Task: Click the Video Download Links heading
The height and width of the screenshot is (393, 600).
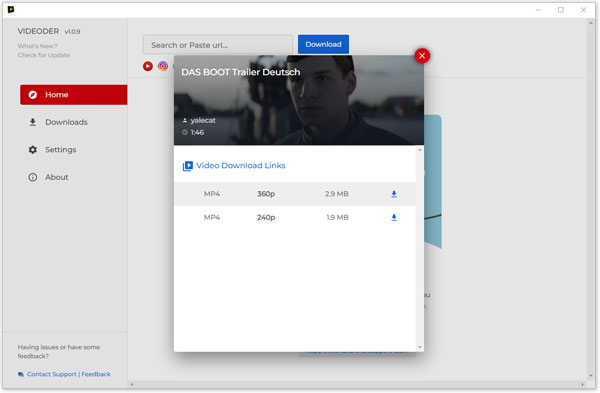Action: point(241,165)
